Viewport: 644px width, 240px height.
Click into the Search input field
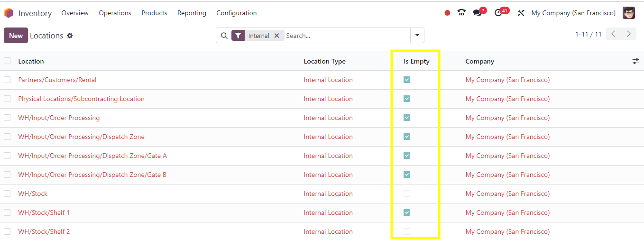(x=346, y=36)
